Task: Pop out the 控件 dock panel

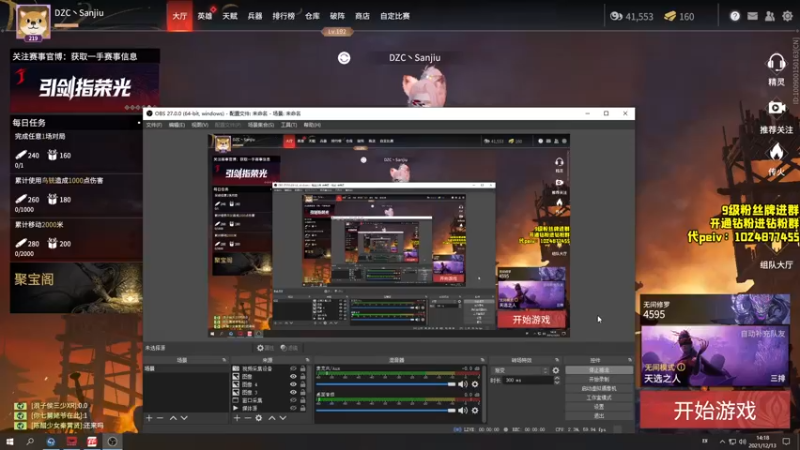Action: [x=630, y=360]
